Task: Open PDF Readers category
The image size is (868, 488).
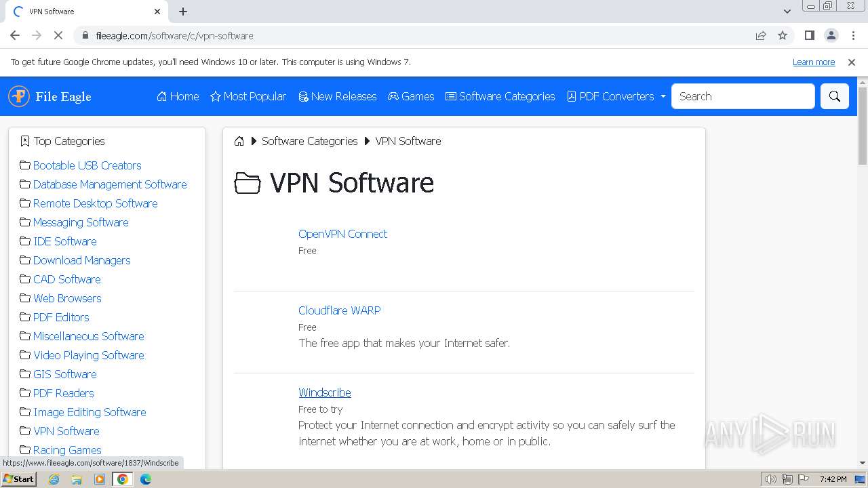Action: [63, 393]
